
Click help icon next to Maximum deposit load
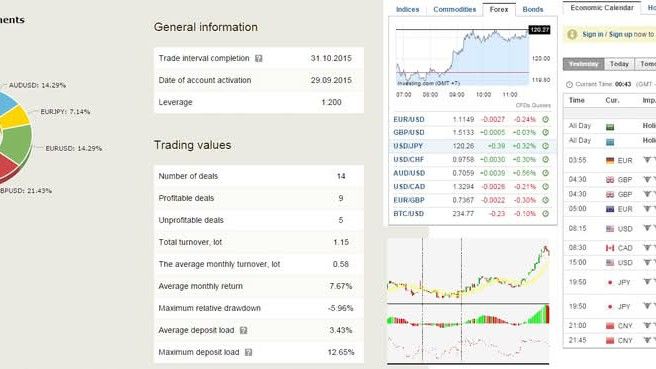click(x=248, y=352)
